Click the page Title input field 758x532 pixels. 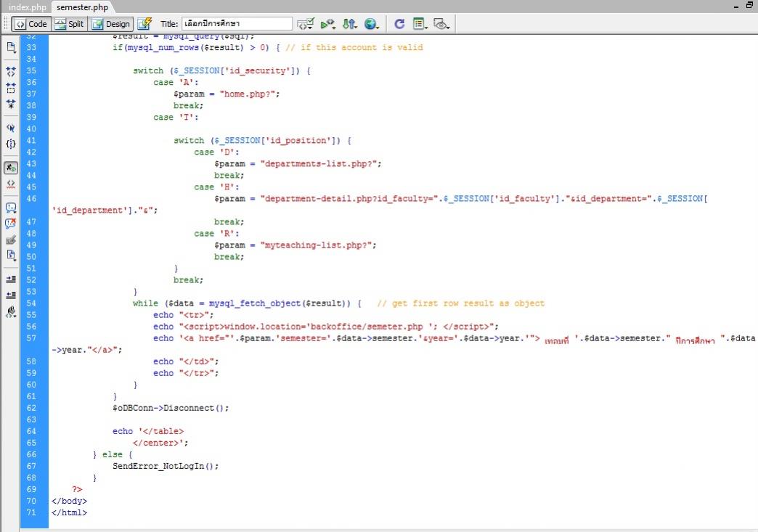click(237, 23)
